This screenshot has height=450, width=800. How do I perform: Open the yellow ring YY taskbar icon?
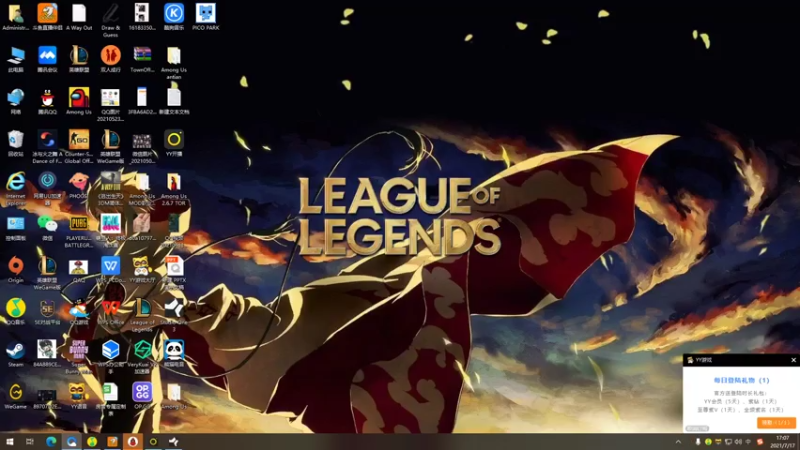pos(153,442)
